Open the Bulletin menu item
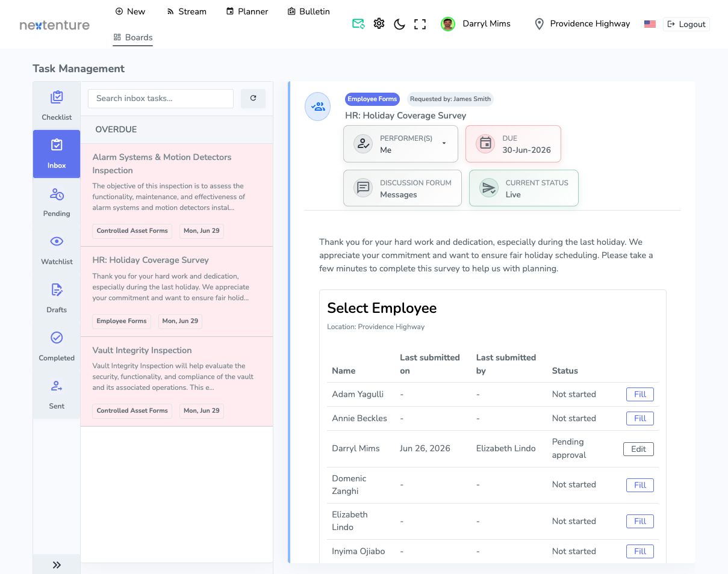Viewport: 728px width, 574px height. [308, 11]
